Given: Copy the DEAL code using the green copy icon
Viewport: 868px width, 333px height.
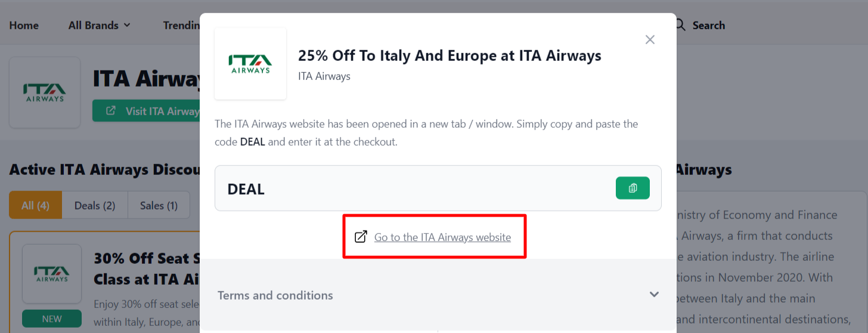Looking at the screenshot, I should (633, 188).
